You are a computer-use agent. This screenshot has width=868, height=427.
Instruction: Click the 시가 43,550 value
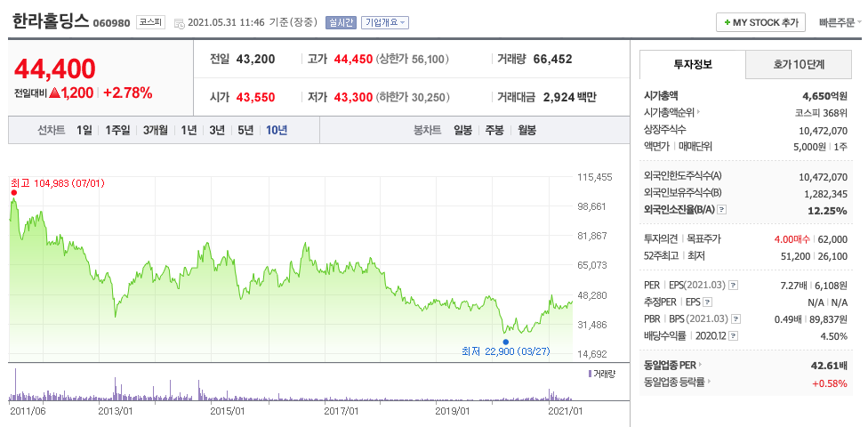click(x=255, y=98)
